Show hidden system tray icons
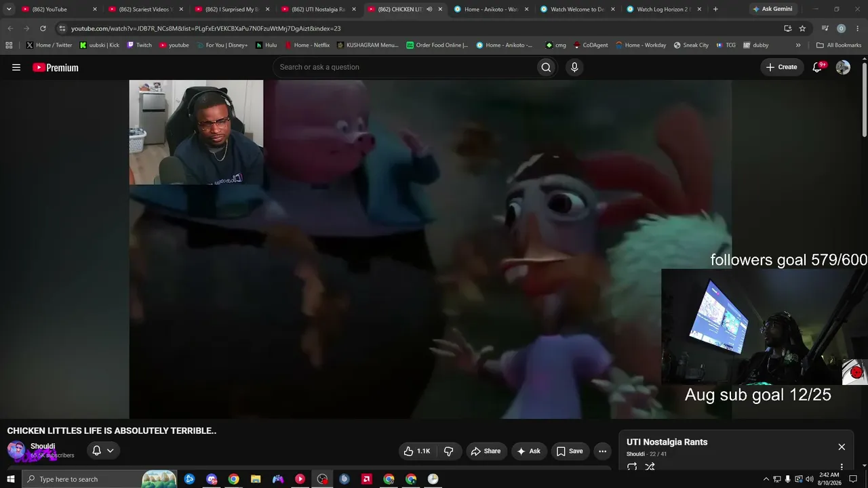Viewport: 868px width, 488px height. 766,479
